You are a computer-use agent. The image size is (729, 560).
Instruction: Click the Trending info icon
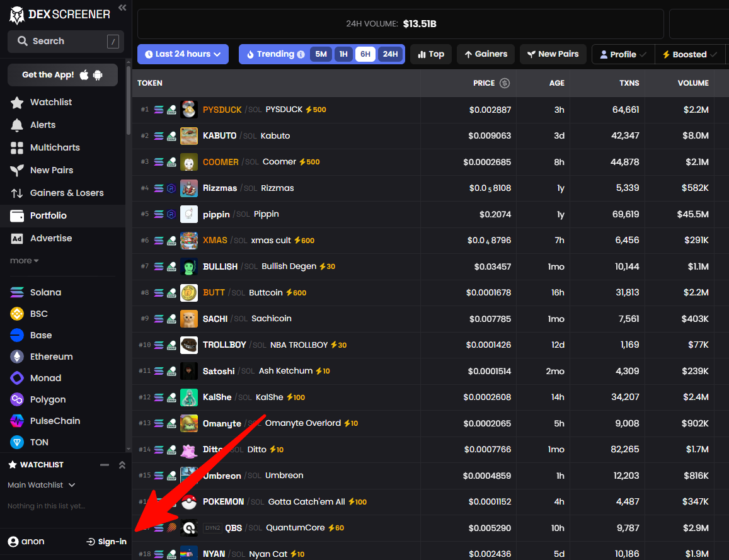click(301, 54)
